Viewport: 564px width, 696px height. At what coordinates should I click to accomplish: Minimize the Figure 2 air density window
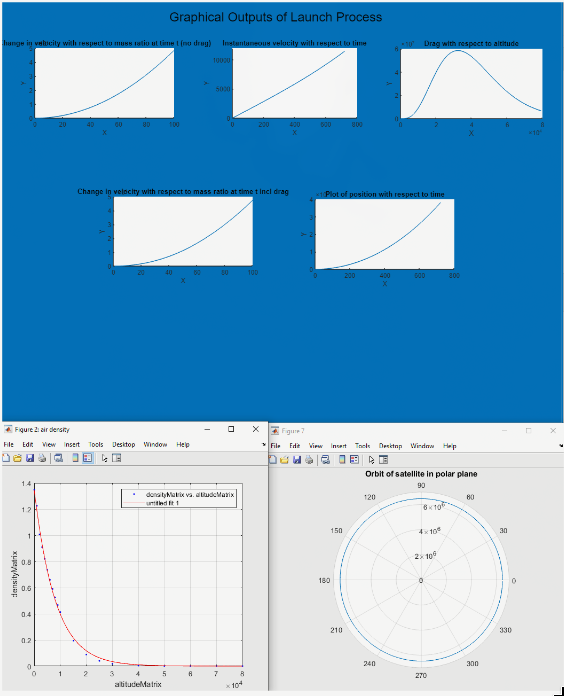tap(207, 429)
